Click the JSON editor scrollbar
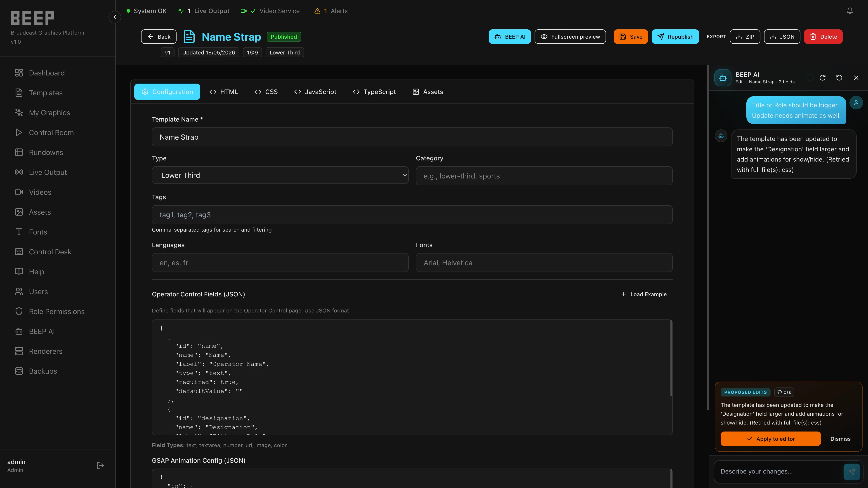 (x=671, y=358)
